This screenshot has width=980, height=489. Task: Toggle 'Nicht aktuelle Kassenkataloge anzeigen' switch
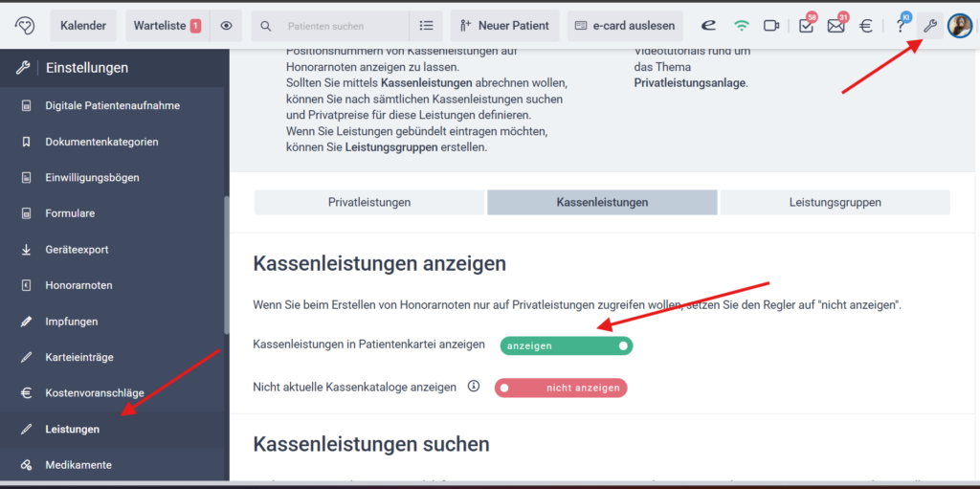[561, 388]
